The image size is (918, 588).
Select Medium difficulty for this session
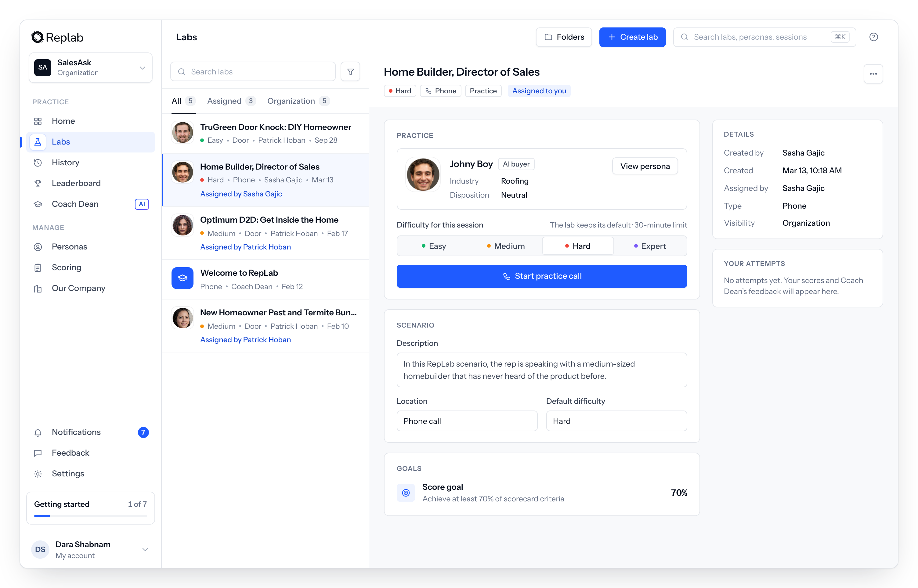[x=506, y=246]
